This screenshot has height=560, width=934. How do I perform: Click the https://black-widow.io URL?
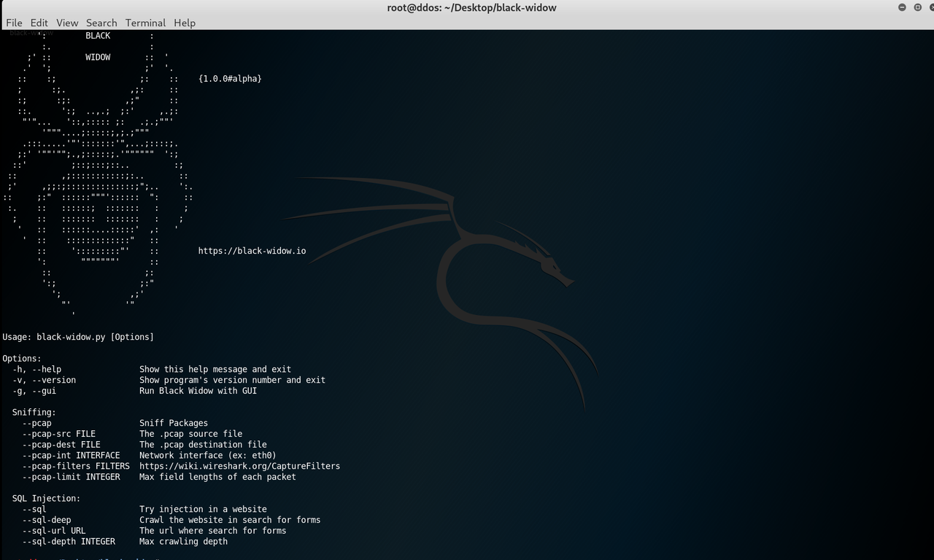pos(252,251)
